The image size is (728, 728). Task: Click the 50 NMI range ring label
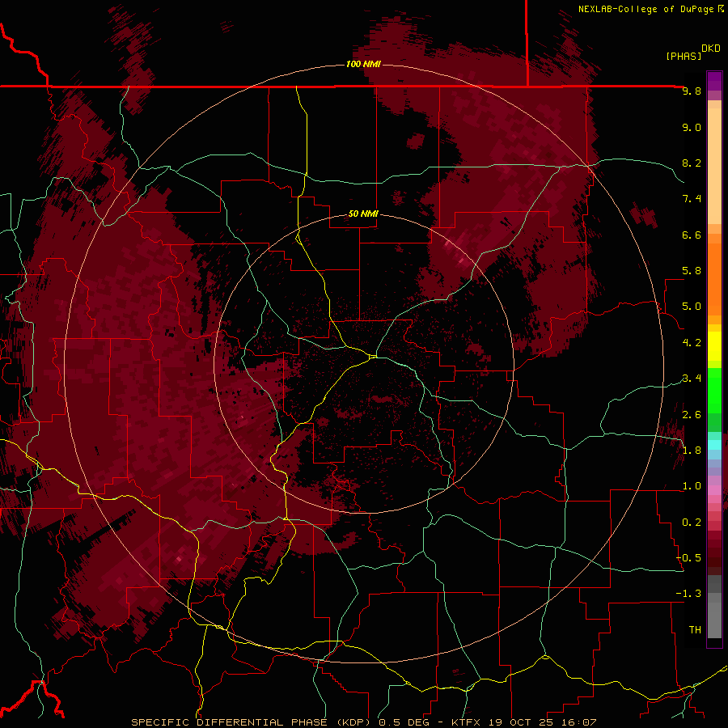(x=363, y=214)
